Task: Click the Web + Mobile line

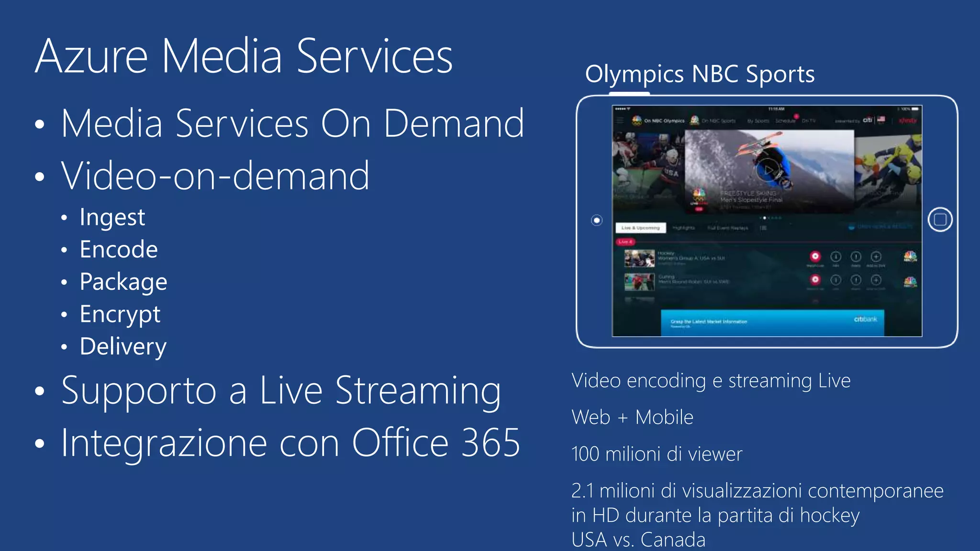Action: 633,418
